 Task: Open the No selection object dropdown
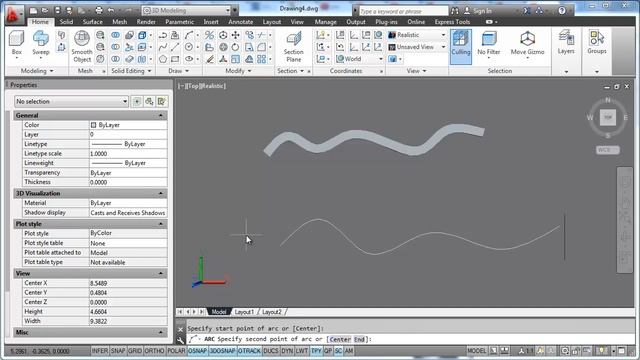(71, 101)
